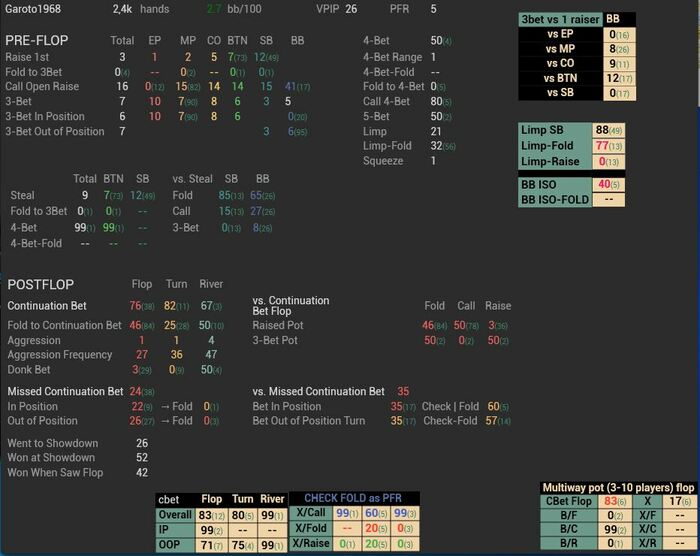Click the 4-Bet Range stat label
The width and height of the screenshot is (700, 556).
(x=392, y=57)
